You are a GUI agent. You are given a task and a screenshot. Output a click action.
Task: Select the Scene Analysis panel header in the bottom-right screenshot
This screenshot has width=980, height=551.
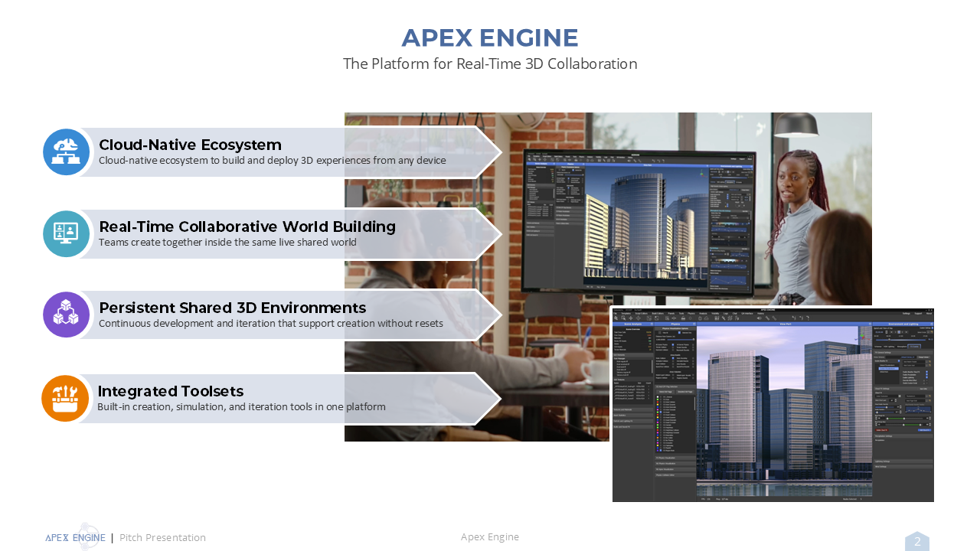click(632, 324)
